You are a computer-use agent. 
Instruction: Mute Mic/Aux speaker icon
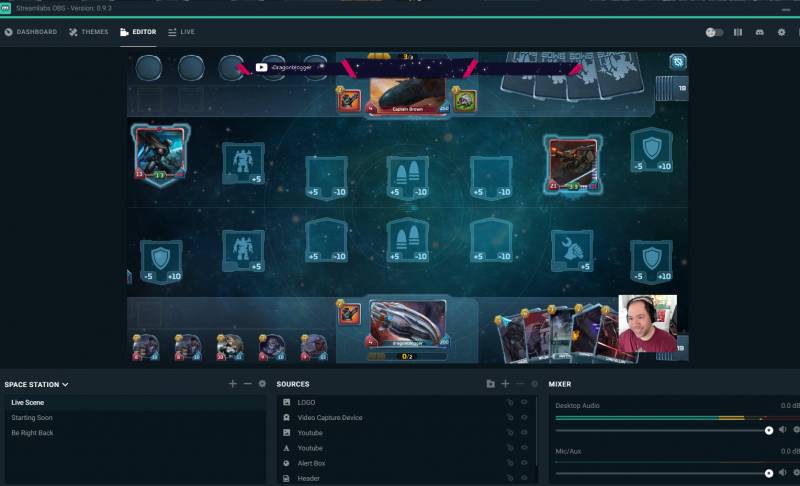point(783,473)
